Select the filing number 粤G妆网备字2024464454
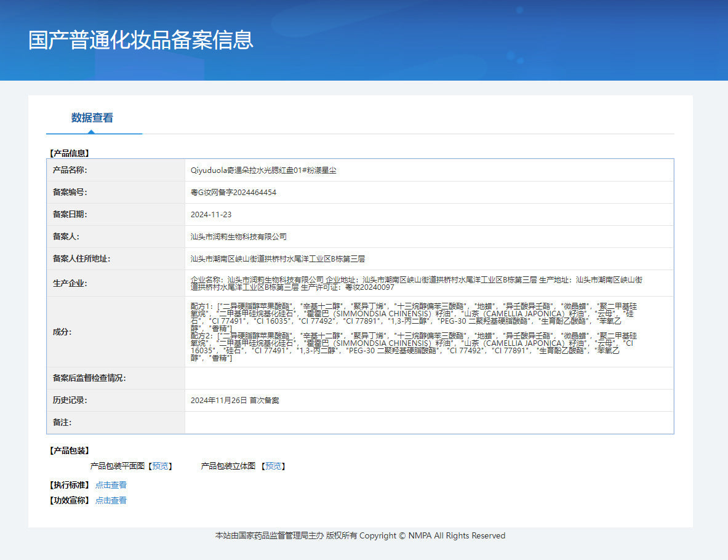Viewport: 728px width, 560px height. pyautogui.click(x=233, y=193)
